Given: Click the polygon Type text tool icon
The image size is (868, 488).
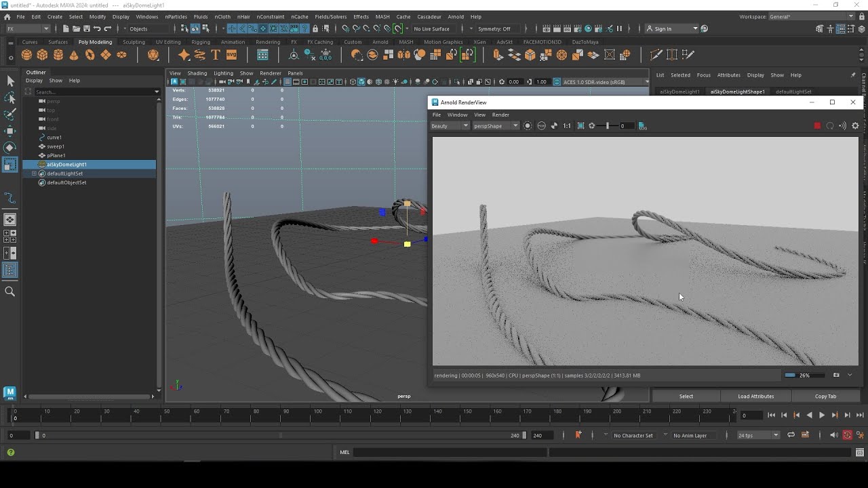Looking at the screenshot, I should pos(216,55).
